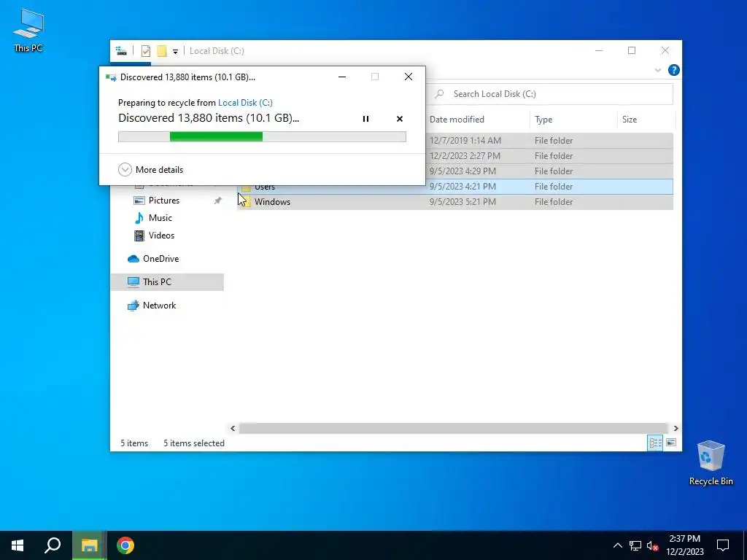Image resolution: width=747 pixels, height=560 pixels.
Task: Open Explorer Help question mark icon
Action: 673,70
